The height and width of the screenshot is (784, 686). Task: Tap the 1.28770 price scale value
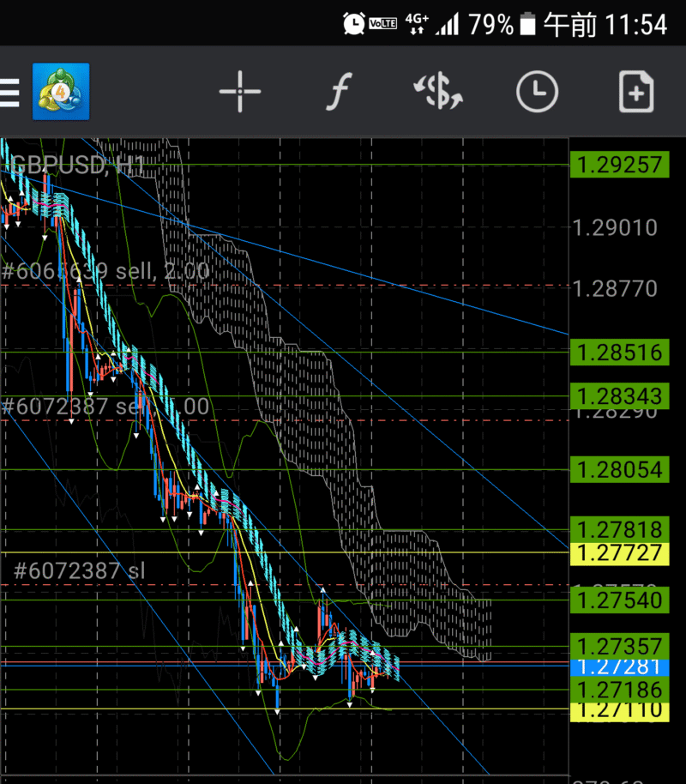tap(615, 289)
